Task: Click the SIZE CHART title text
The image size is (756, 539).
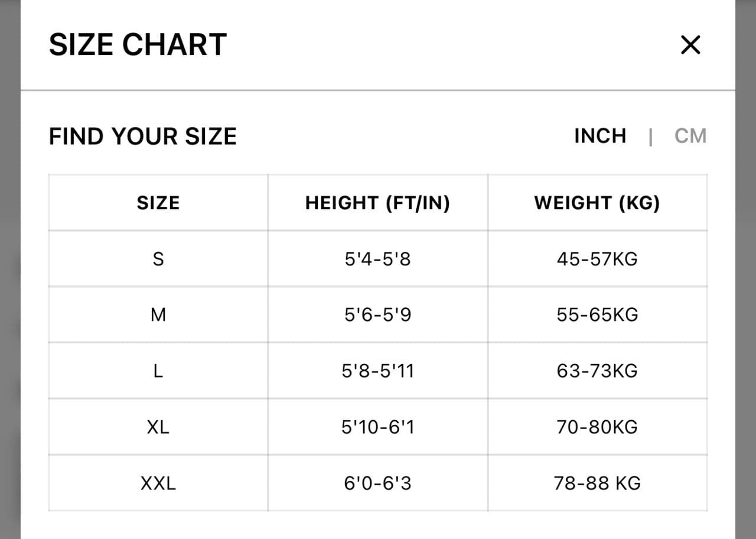Action: [x=138, y=44]
